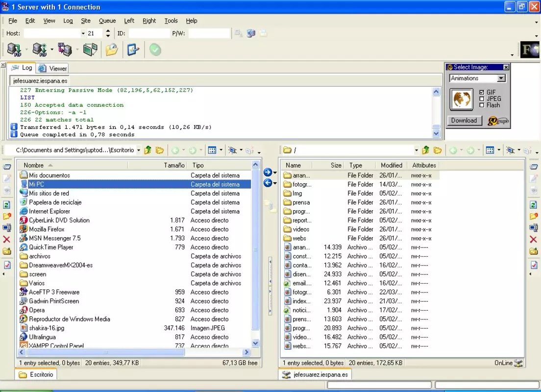This screenshot has height=392, width=541.
Task: Close the Select Image panel
Action: coord(506,67)
